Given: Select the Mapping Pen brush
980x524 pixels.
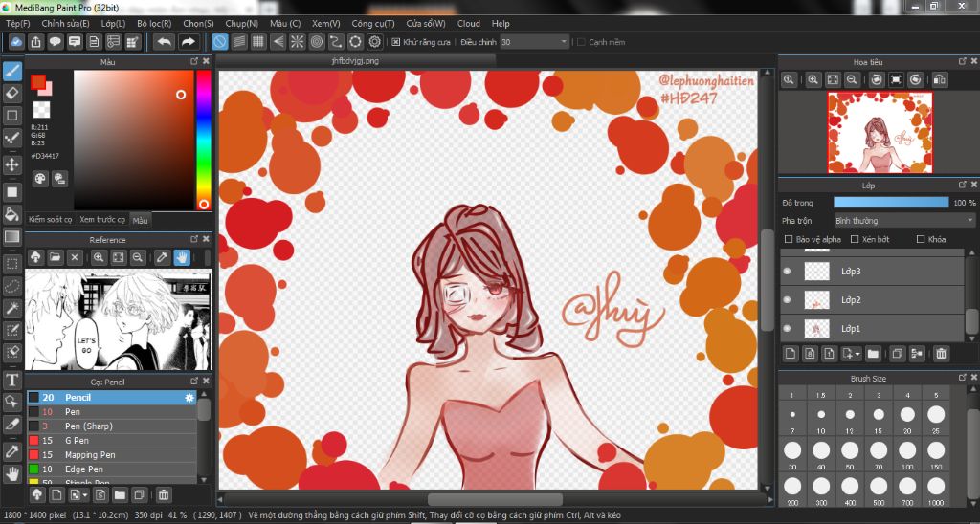Looking at the screenshot, I should coord(112,454).
